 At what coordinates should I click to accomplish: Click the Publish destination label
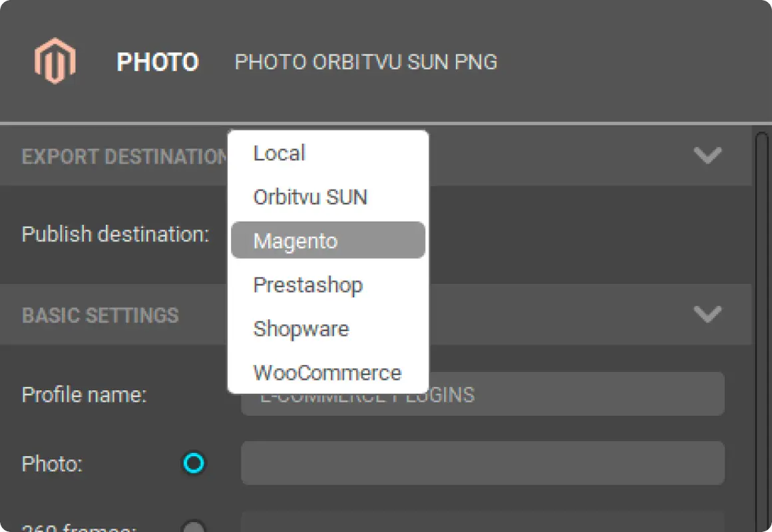pyautogui.click(x=116, y=233)
